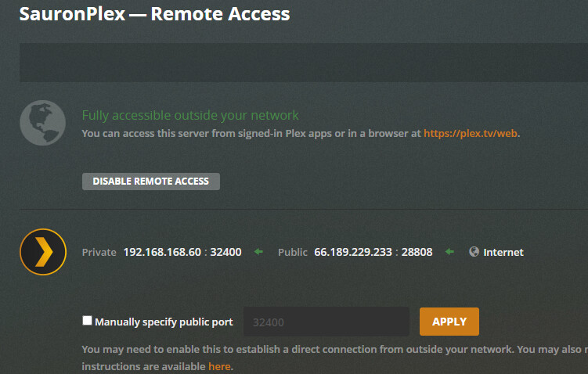Screen dimensions: 588x374
Task: Click the Public label text
Action: [x=293, y=252]
